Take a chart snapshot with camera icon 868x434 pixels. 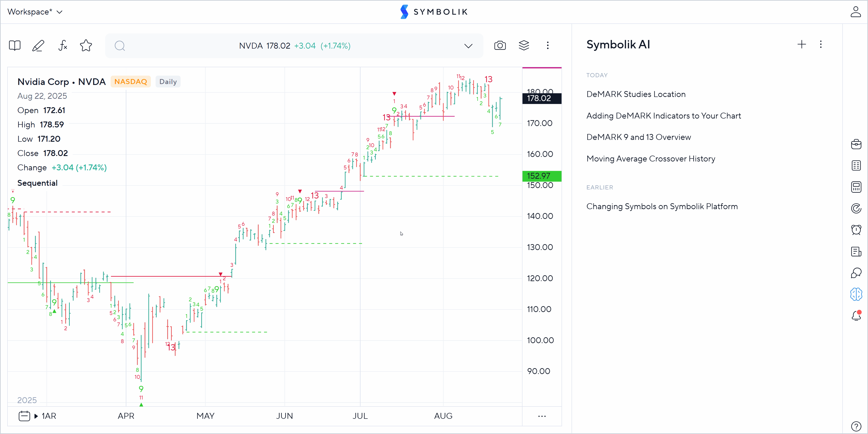(500, 45)
